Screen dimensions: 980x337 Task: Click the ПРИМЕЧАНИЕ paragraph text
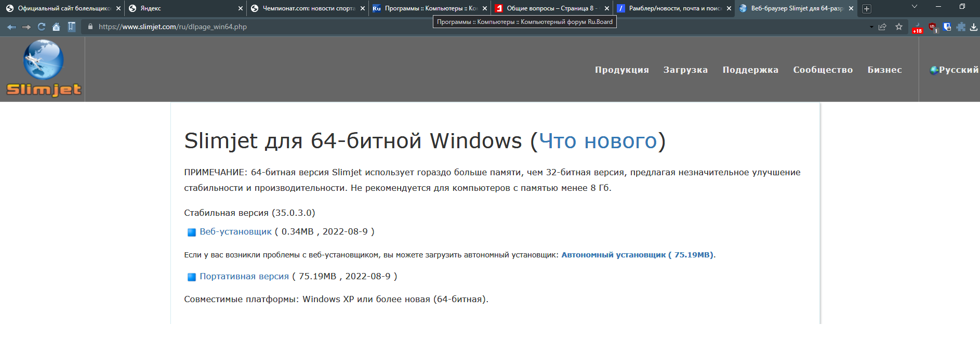(x=492, y=180)
